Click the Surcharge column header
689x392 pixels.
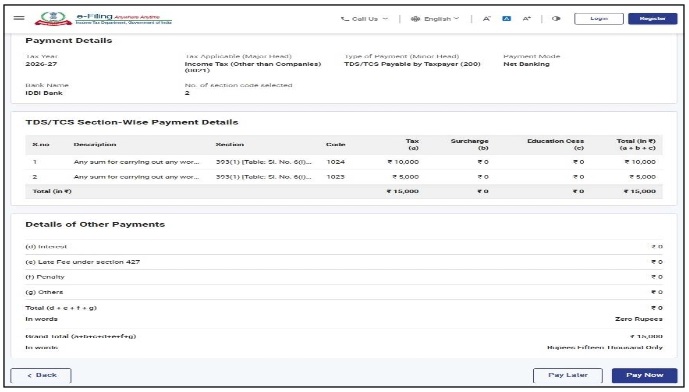tap(469, 145)
